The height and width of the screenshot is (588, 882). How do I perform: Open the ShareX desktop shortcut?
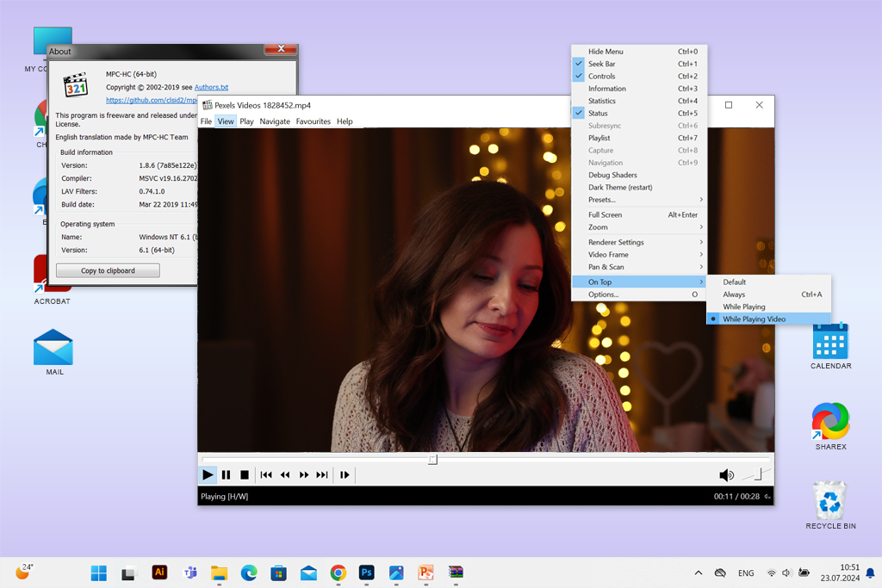click(831, 425)
